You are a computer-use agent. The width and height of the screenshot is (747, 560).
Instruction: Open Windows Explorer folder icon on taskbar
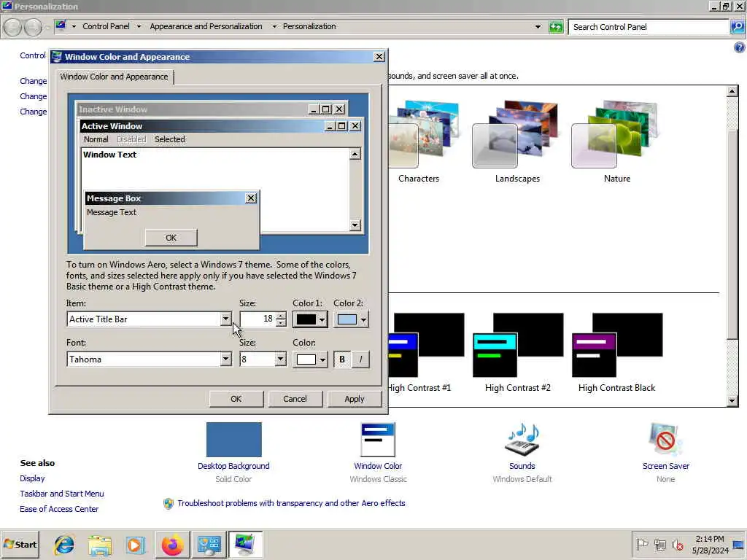tap(99, 544)
